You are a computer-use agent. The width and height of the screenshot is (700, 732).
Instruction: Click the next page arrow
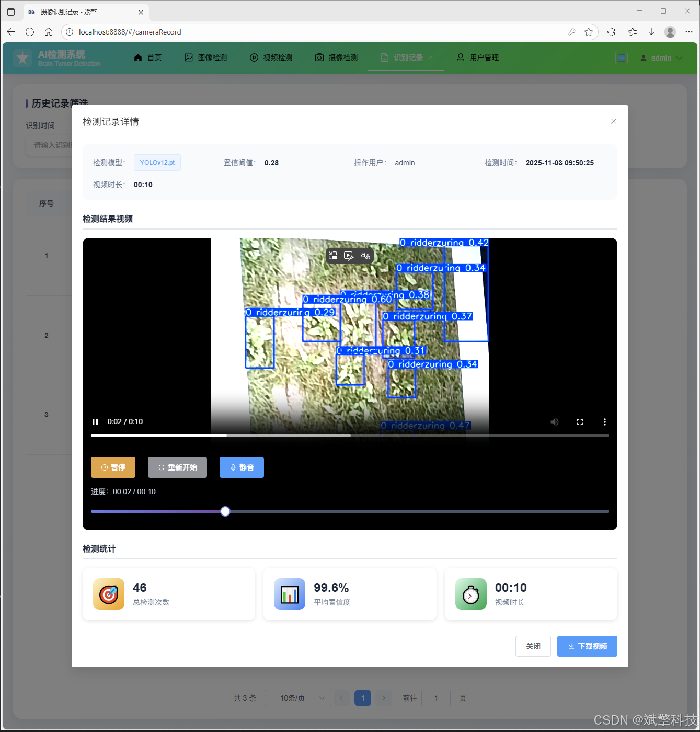click(x=384, y=698)
